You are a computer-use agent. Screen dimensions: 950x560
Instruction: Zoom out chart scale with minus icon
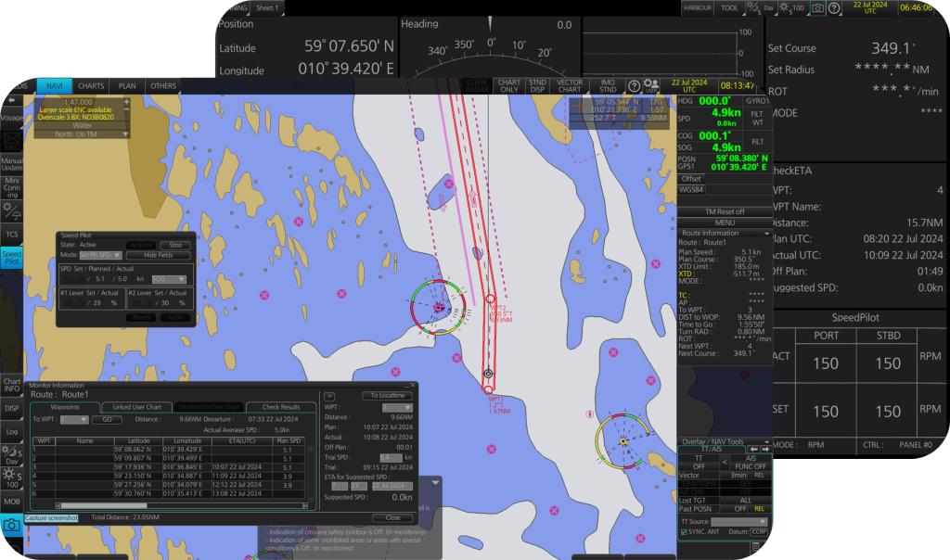pos(126,110)
